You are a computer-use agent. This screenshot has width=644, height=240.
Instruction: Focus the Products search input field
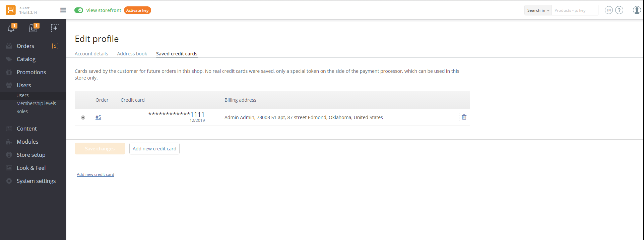coord(575,10)
